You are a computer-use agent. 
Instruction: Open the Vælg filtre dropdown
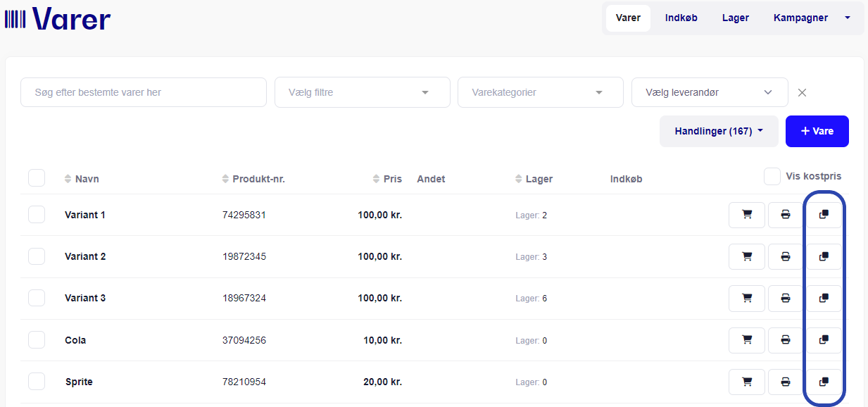click(x=362, y=92)
